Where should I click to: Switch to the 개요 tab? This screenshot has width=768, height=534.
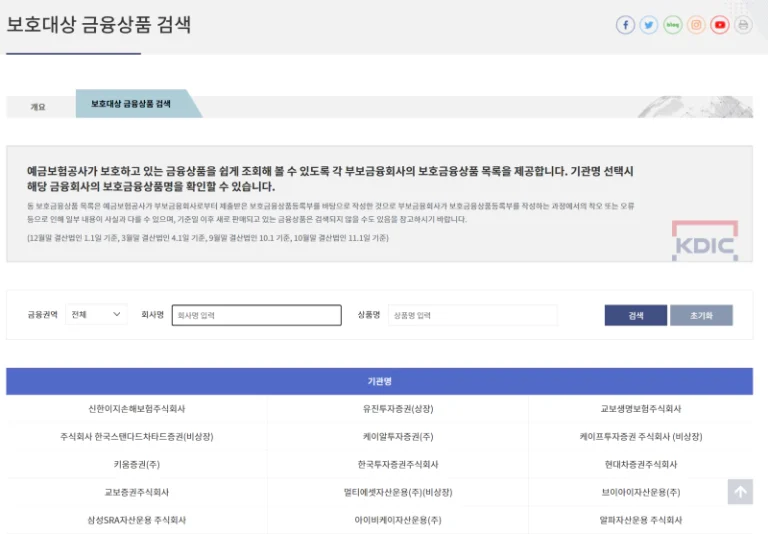[38, 106]
